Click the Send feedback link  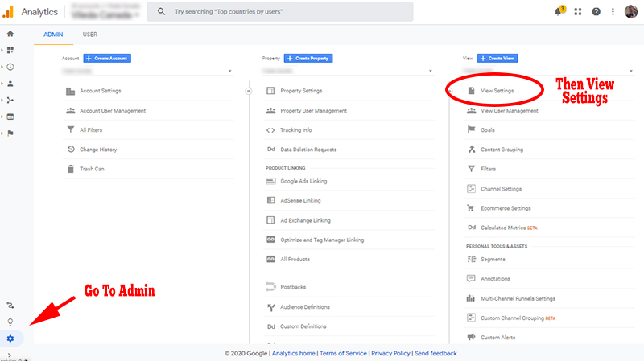click(436, 353)
